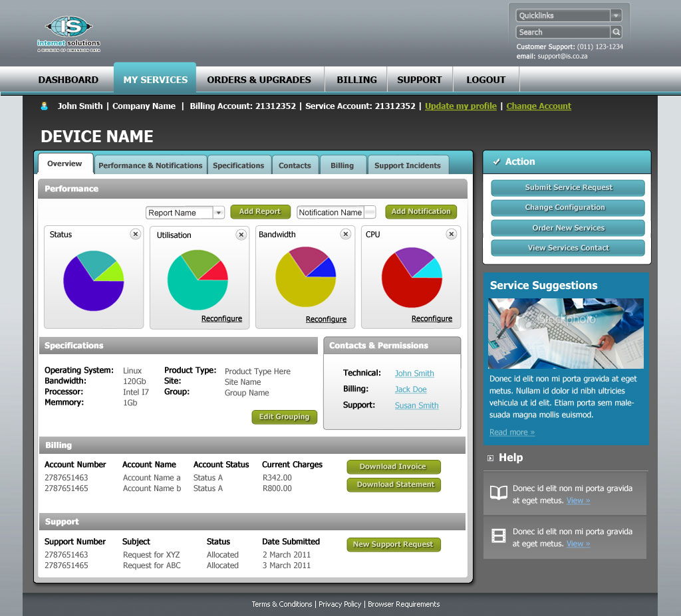Open the Report Name dropdown
This screenshot has width=681, height=616.
point(218,213)
